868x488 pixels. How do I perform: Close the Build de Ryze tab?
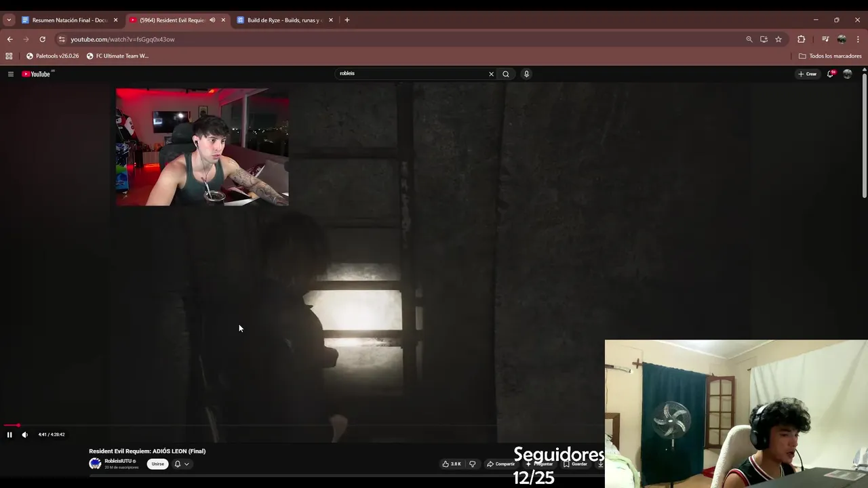coord(331,20)
